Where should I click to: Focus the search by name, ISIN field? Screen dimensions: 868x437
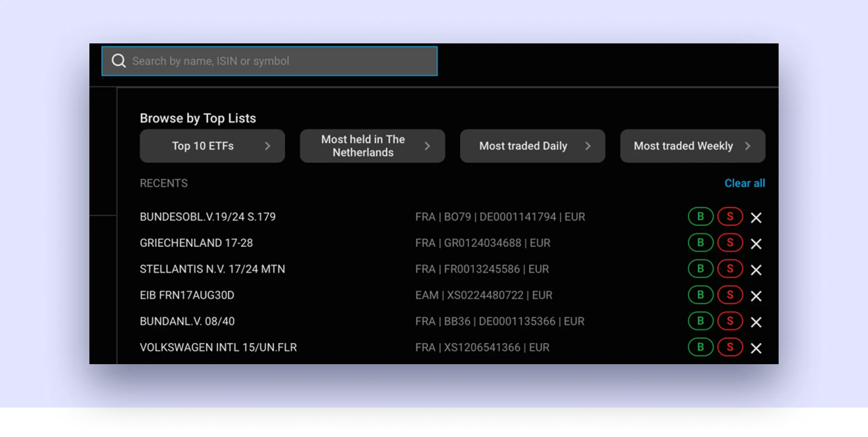tap(279, 61)
